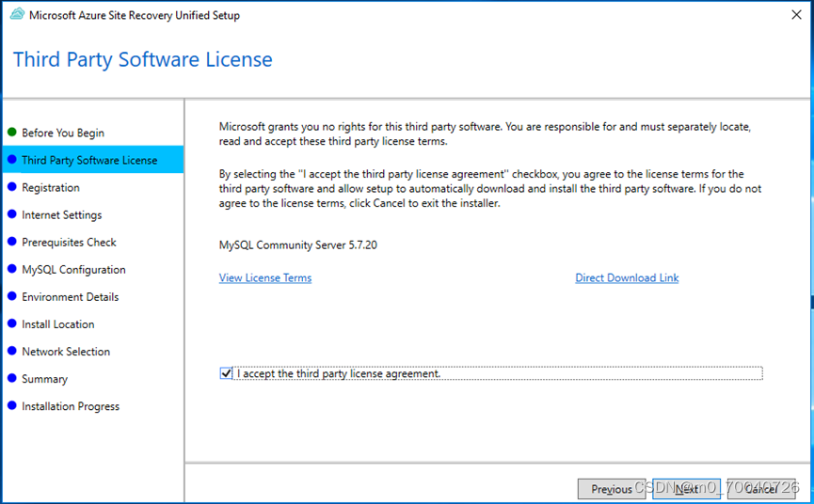
Task: Tick the accept third party license checkbox
Action: [226, 373]
